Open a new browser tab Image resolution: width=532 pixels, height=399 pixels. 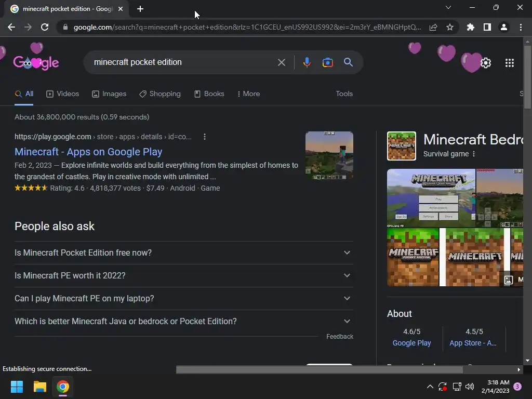140,9
